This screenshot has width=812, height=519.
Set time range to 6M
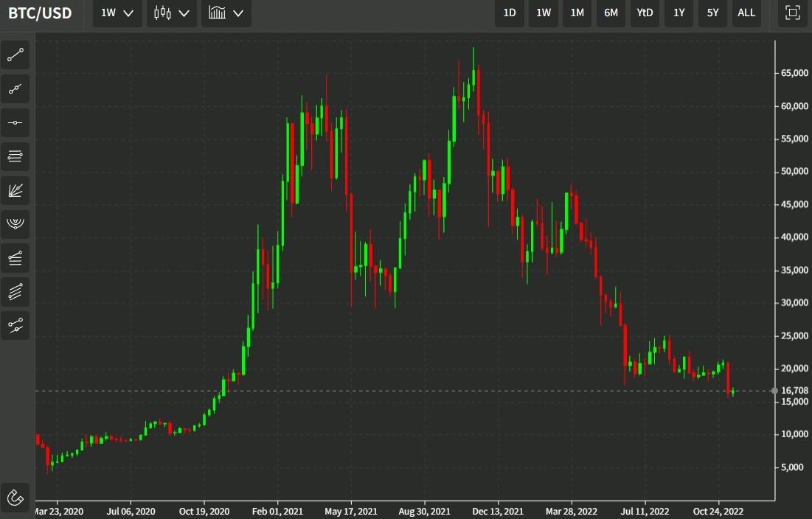tap(611, 13)
